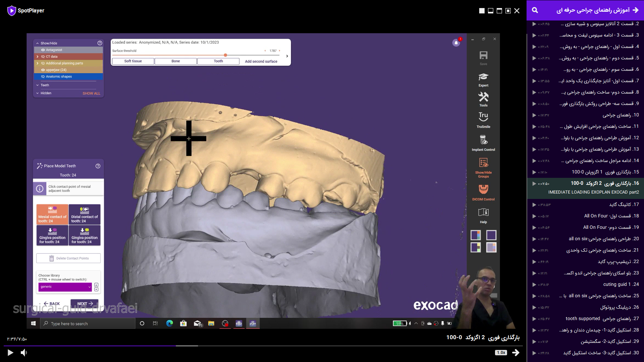
Task: Open Microsoft Edge in taskbar
Action: pos(169,323)
